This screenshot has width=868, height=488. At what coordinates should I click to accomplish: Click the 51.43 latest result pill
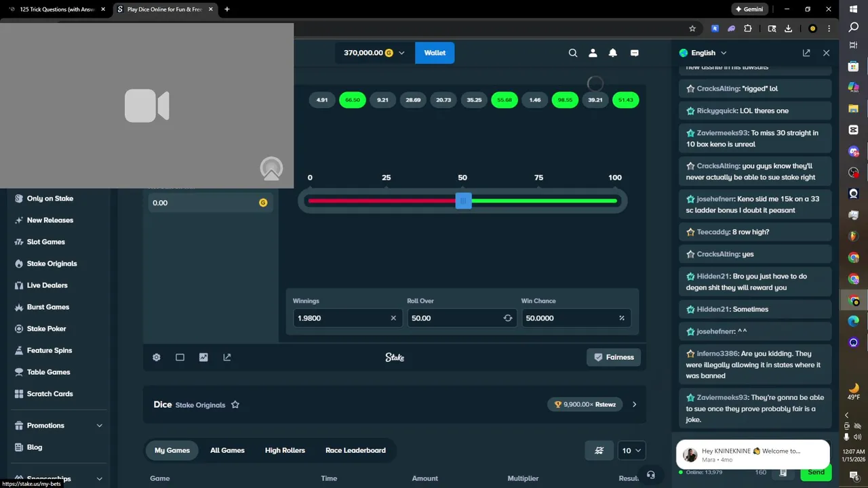(626, 100)
